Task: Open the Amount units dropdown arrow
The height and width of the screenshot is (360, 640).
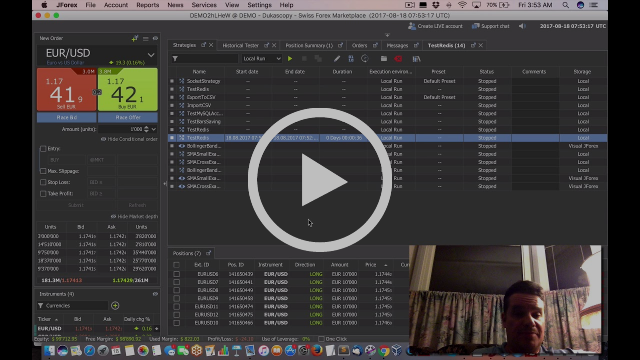Action: point(153,129)
